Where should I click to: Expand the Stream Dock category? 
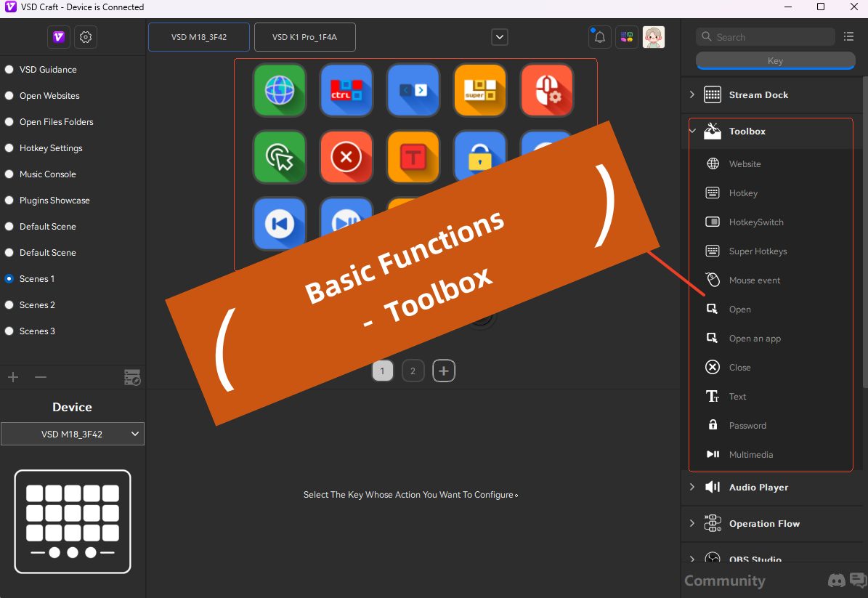pos(692,95)
